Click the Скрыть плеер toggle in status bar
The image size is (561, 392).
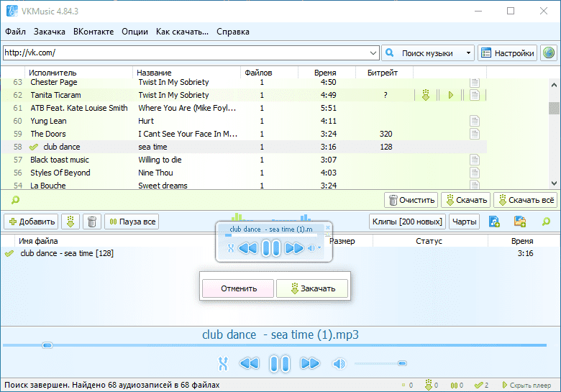(527, 386)
